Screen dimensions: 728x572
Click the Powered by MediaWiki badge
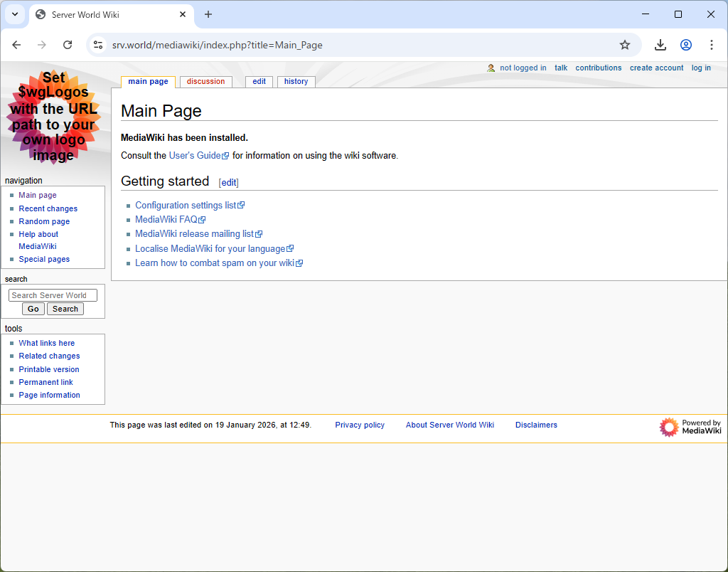coord(690,427)
